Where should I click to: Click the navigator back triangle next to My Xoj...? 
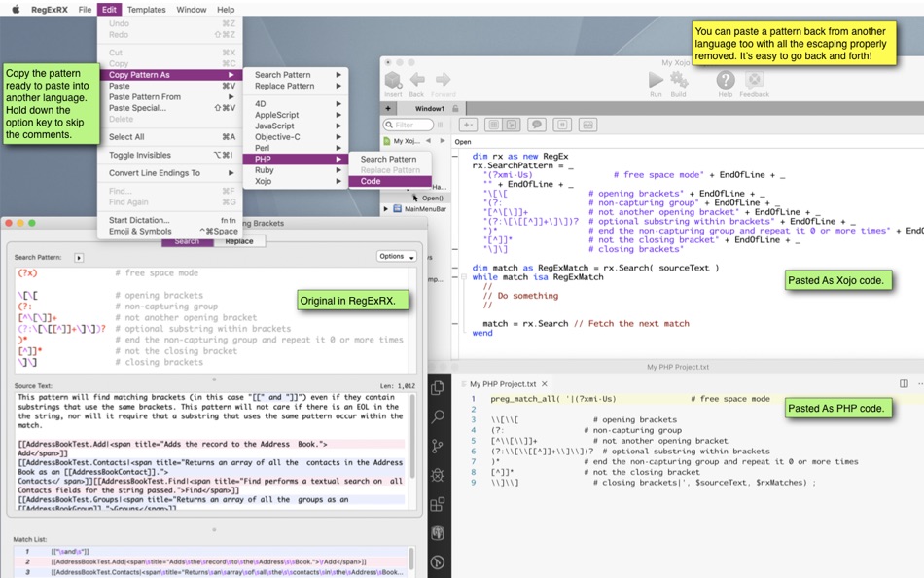tap(428, 141)
